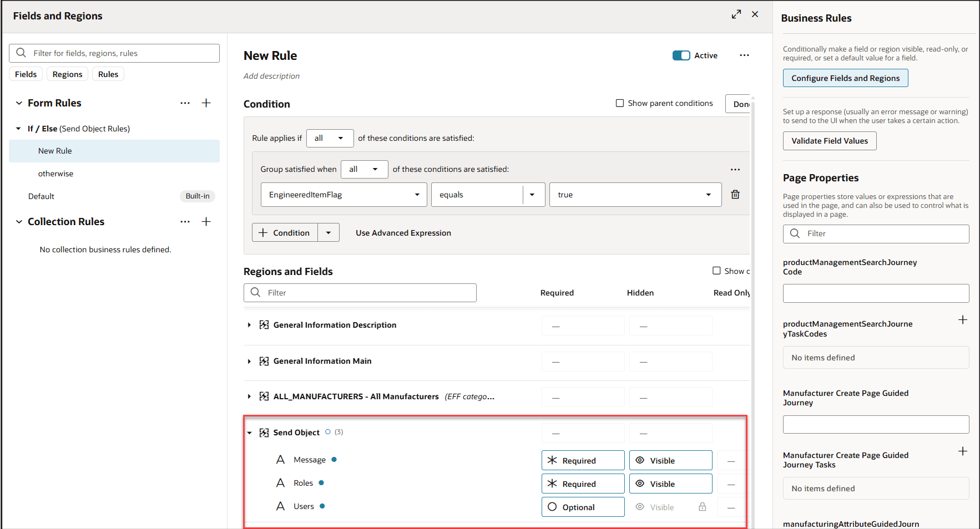Open the Rule applies if all dropdown
980x529 pixels.
(x=330, y=138)
